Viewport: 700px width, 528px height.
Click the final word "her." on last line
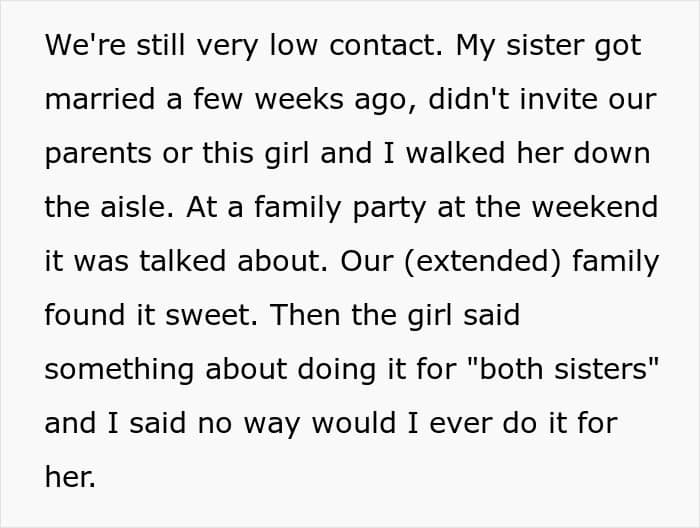[71, 477]
